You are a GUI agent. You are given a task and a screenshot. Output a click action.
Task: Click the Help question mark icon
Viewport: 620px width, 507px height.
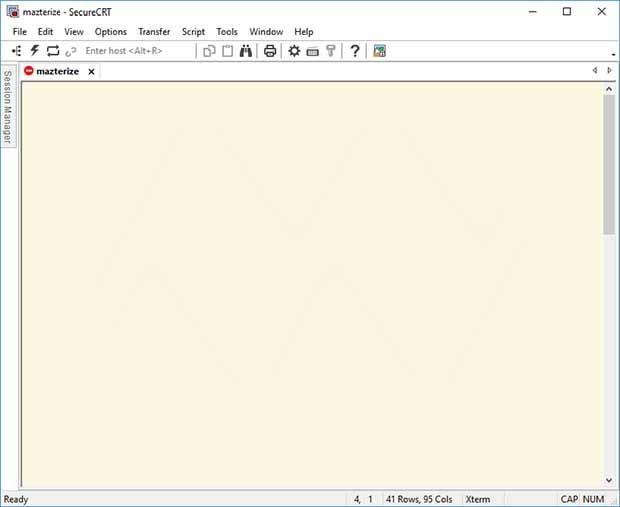(x=354, y=51)
